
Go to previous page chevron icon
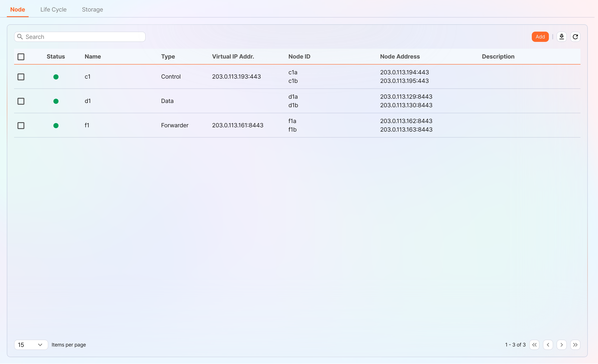tap(548, 345)
